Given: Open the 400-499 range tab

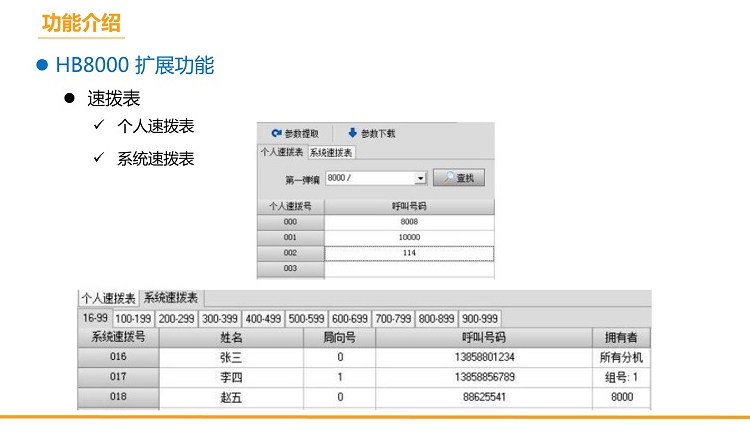Looking at the screenshot, I should pyautogui.click(x=263, y=318).
